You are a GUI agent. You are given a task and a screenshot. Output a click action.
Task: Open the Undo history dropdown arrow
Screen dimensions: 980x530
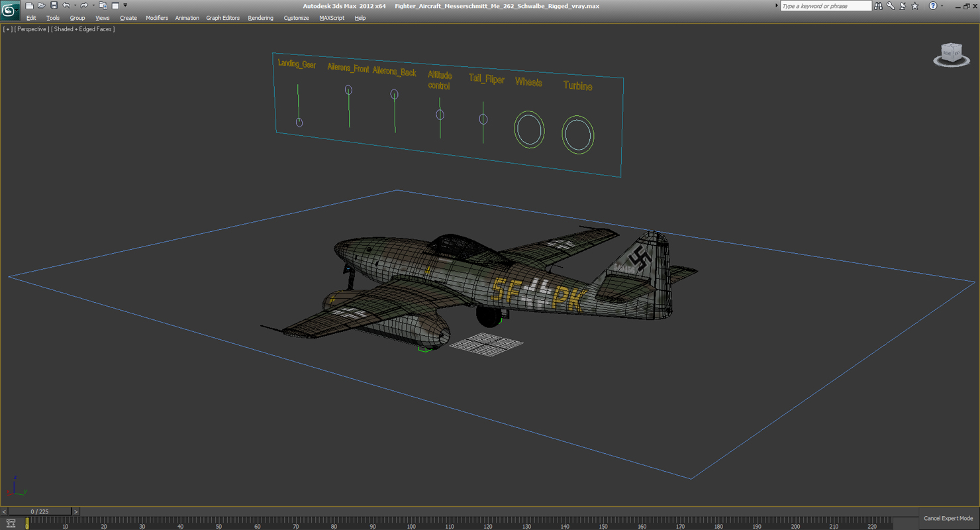tap(75, 6)
